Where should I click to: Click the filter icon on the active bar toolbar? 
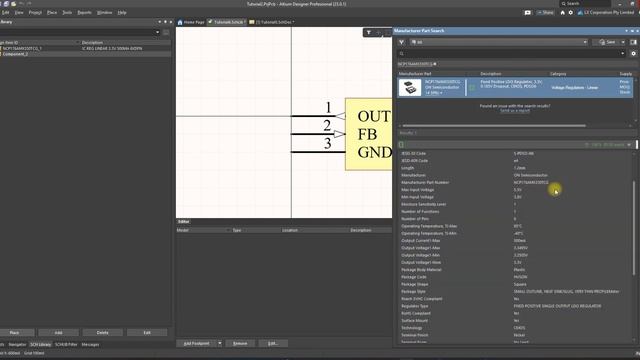[x=369, y=33]
